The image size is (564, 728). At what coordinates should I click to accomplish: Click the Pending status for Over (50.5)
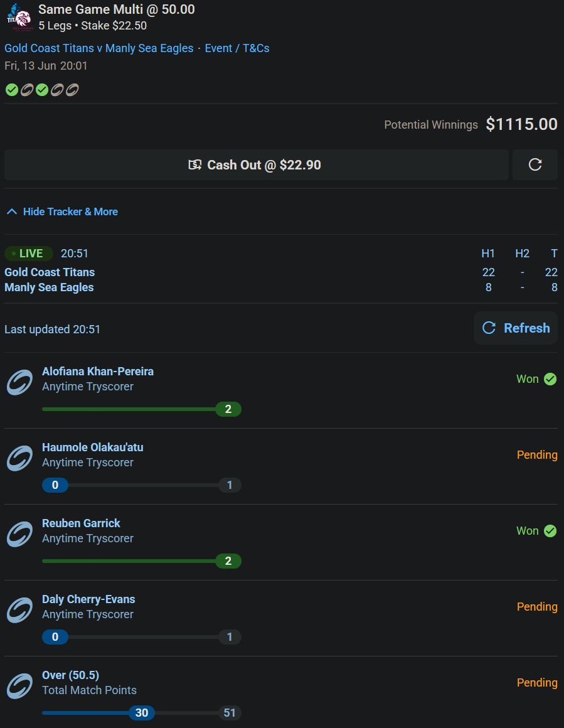[x=537, y=683]
